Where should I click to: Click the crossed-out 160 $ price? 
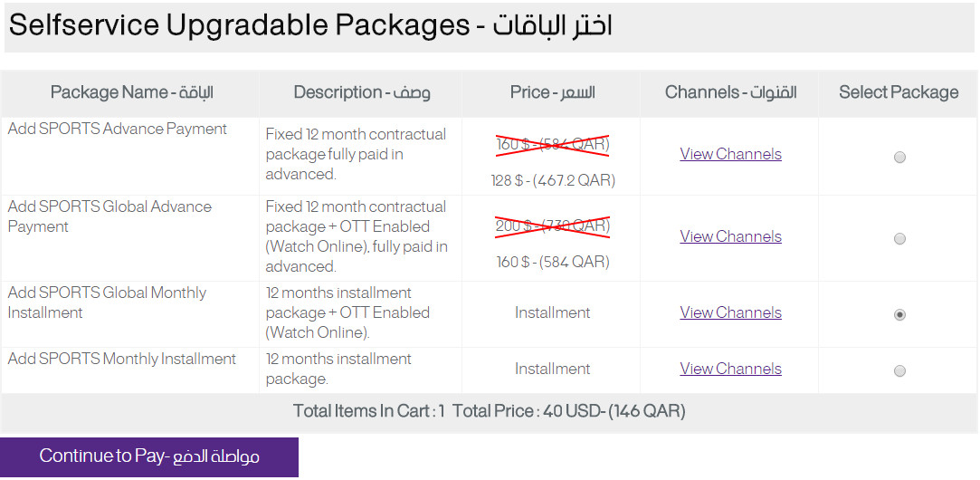coord(552,144)
